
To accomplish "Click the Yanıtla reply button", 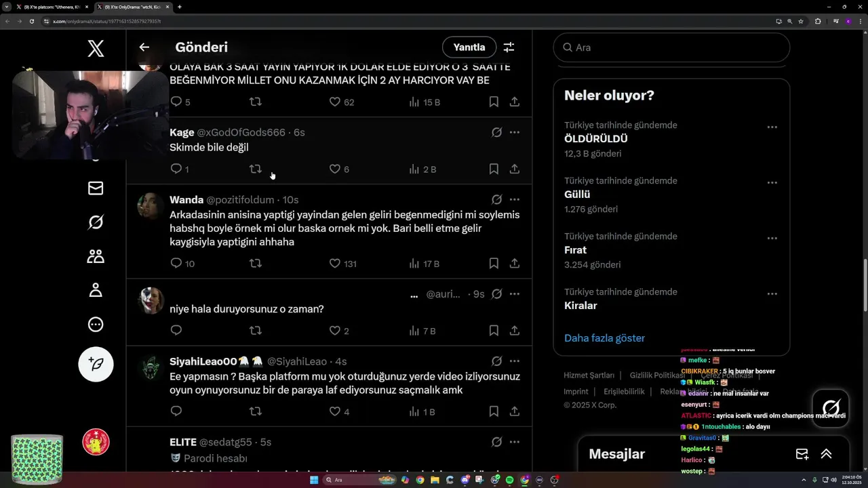I will (469, 47).
